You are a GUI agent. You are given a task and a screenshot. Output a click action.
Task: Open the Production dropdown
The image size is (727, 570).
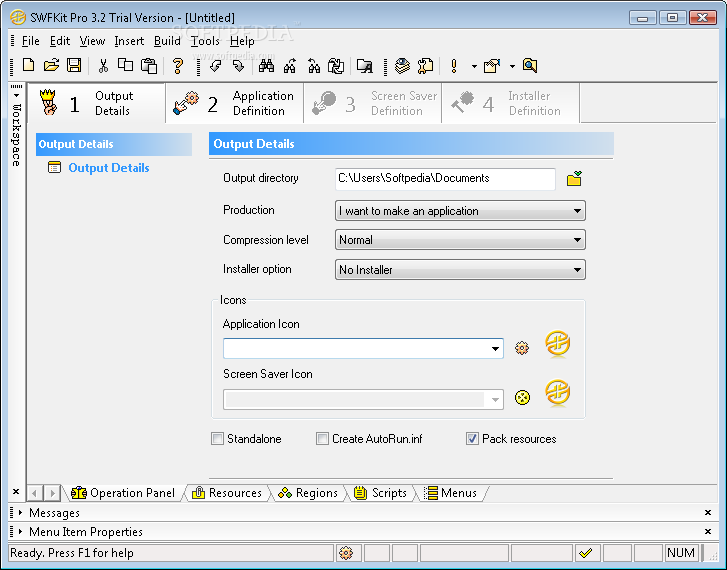[x=460, y=211]
